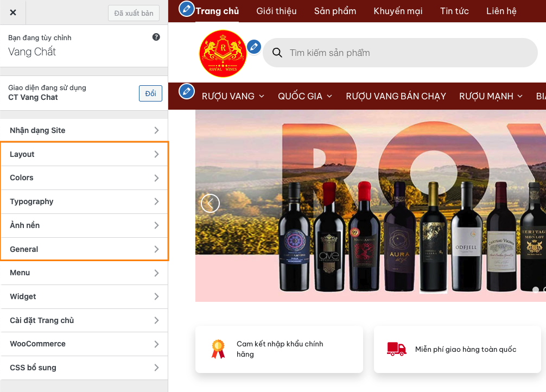Open Nhận dạng Site section
Viewport: 546px width, 392px height.
point(84,130)
